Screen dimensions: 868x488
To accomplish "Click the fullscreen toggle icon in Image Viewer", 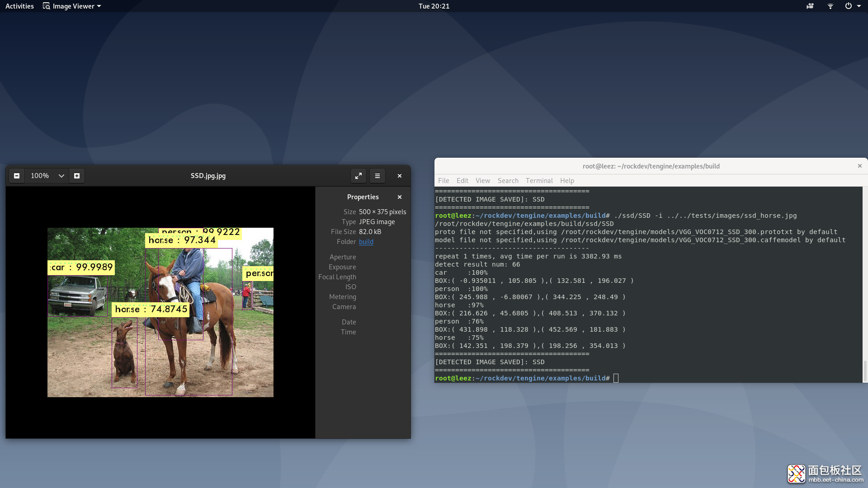I will point(358,175).
